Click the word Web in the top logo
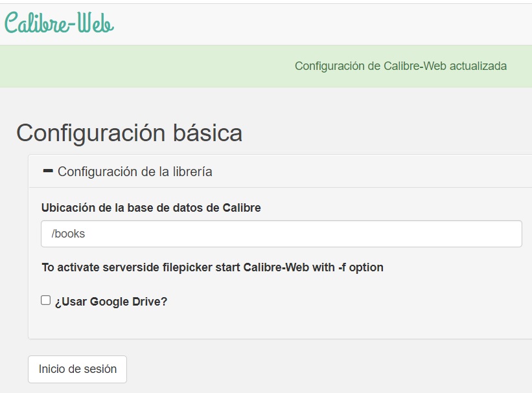The height and width of the screenshot is (393, 532). (97, 23)
